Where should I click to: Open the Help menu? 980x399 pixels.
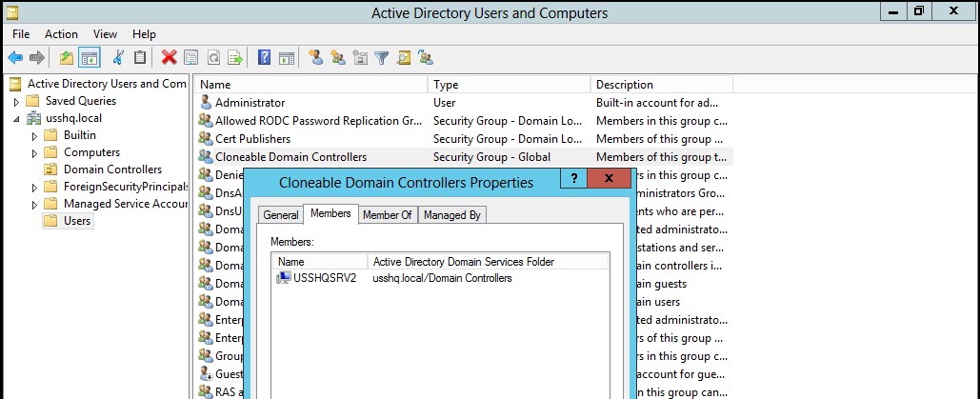(145, 34)
